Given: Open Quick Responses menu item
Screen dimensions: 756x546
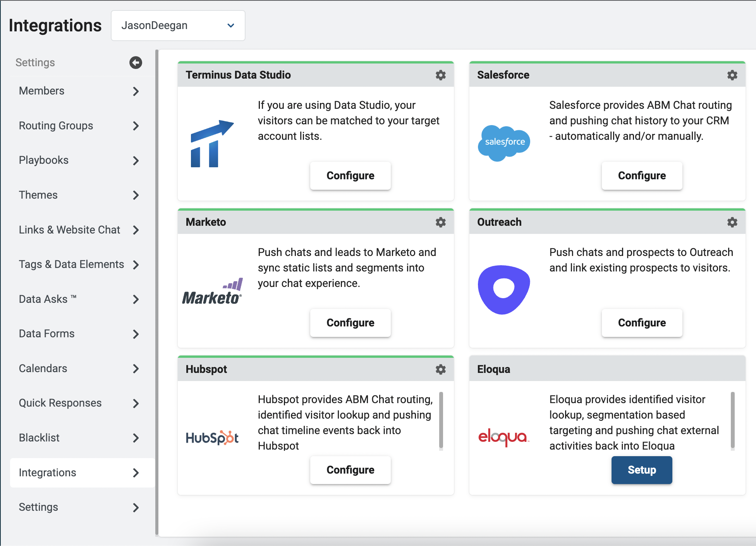Looking at the screenshot, I should tap(82, 403).
